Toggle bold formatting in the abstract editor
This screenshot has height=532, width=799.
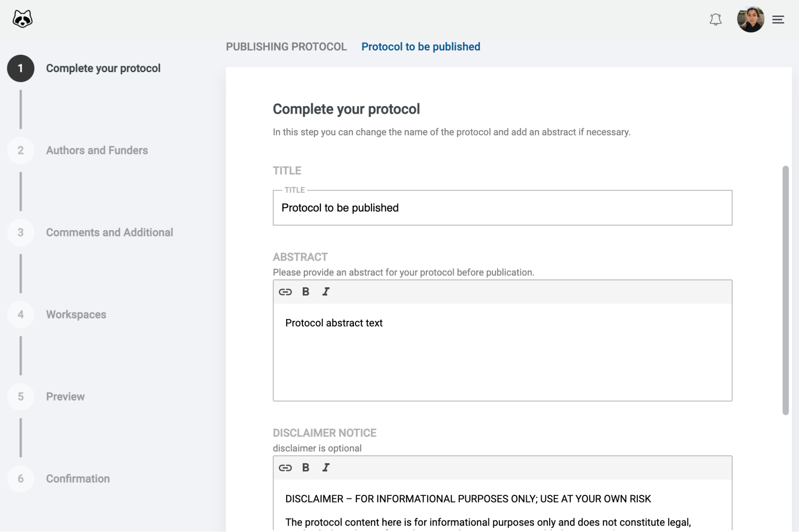[x=305, y=291]
